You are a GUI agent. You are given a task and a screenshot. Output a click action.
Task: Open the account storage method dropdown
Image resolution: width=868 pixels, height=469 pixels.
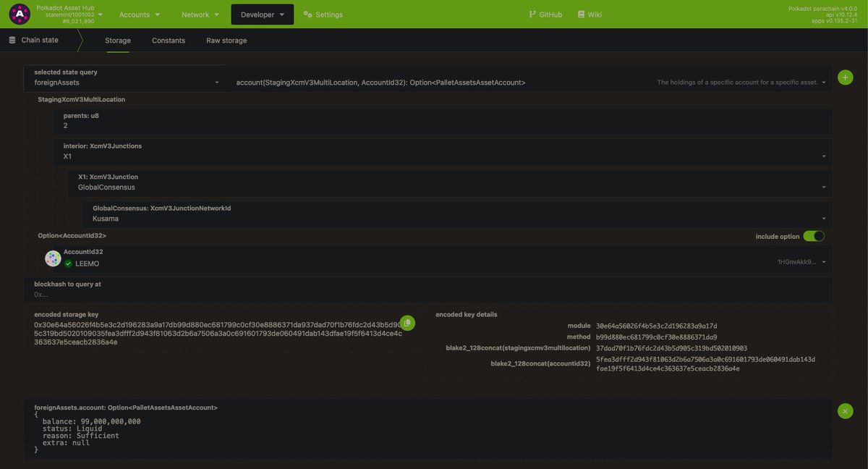point(529,78)
